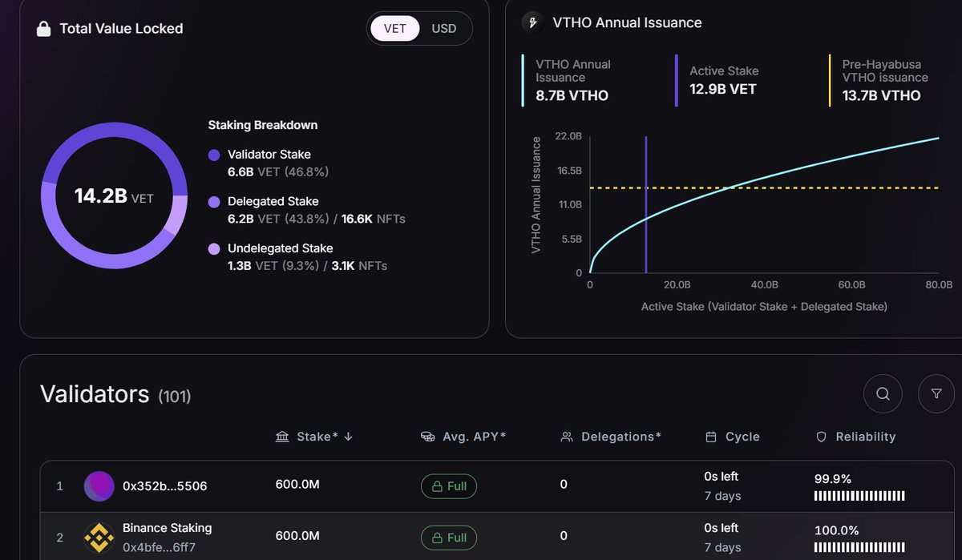Click the 600.0M stake of 0x352b...5506

coord(297,485)
